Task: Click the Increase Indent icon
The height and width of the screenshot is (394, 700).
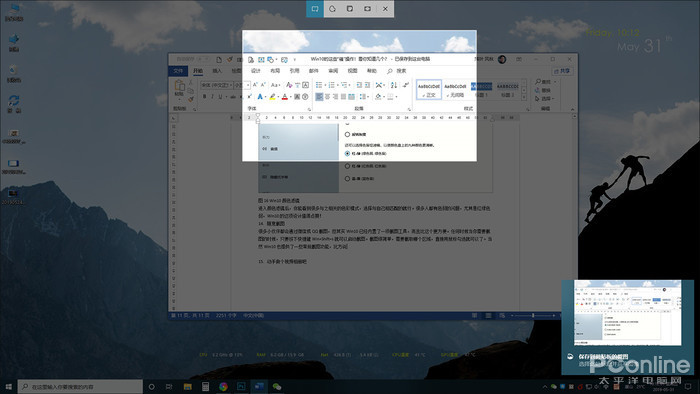Action: [367, 85]
